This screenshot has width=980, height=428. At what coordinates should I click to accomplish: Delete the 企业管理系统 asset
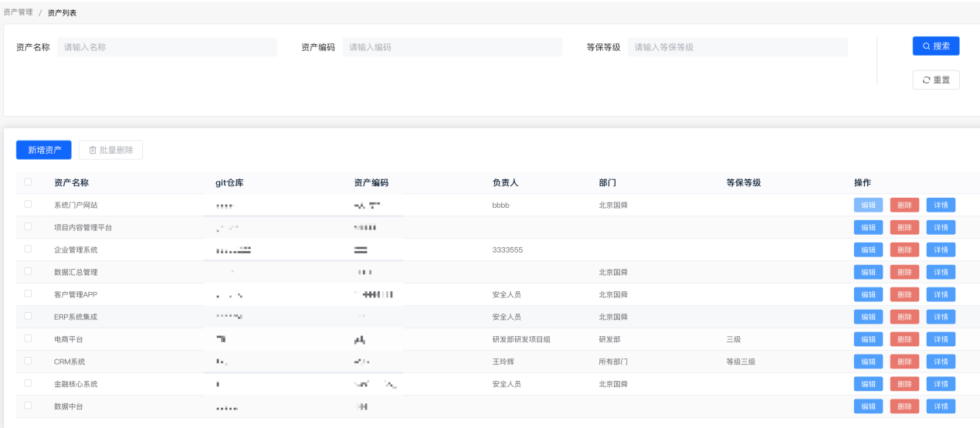click(904, 250)
